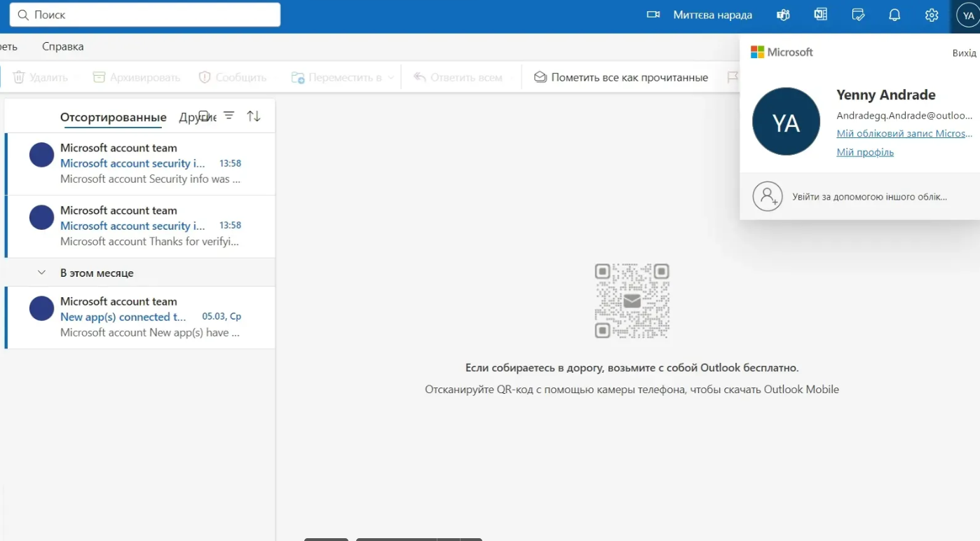Open the "Переместить в" dropdown arrow

tap(390, 77)
